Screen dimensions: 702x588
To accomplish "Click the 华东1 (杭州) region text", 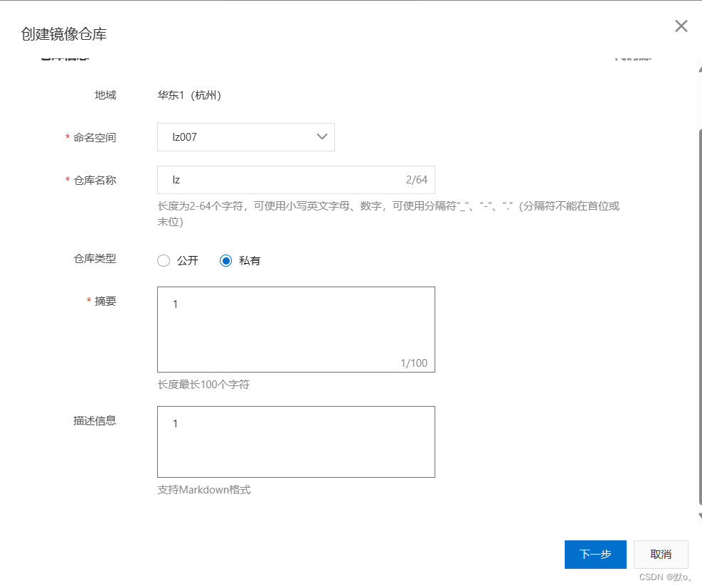I will point(189,95).
